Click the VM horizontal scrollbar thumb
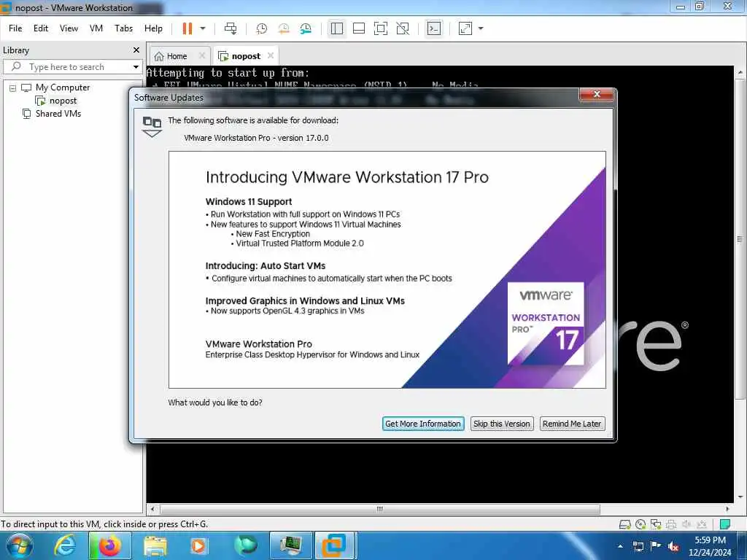The width and height of the screenshot is (747, 560). click(379, 509)
